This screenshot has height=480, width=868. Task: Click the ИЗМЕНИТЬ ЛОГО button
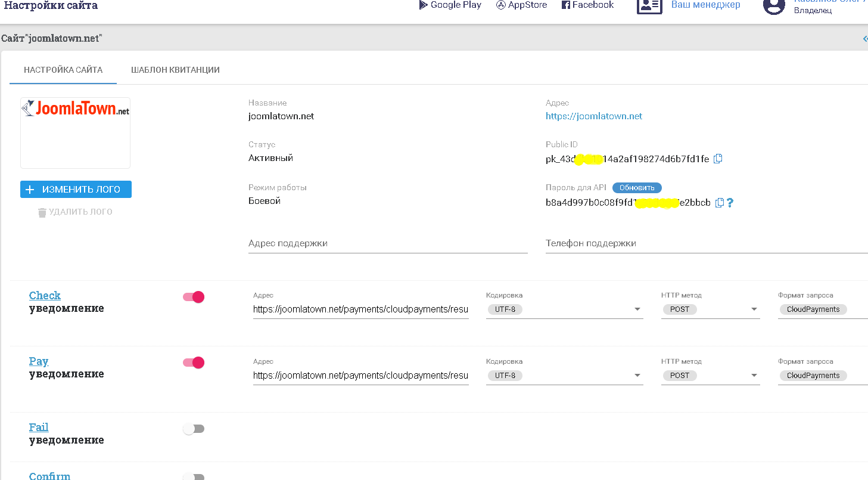(76, 190)
